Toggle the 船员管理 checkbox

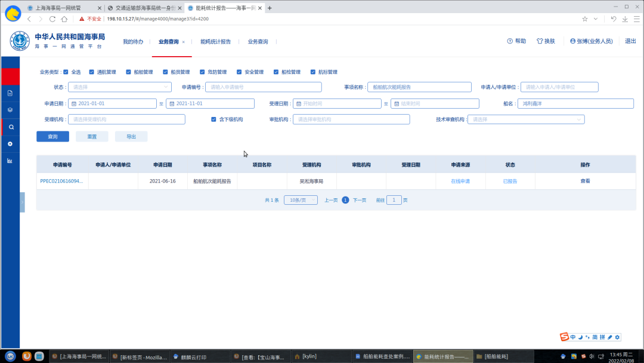coord(166,72)
